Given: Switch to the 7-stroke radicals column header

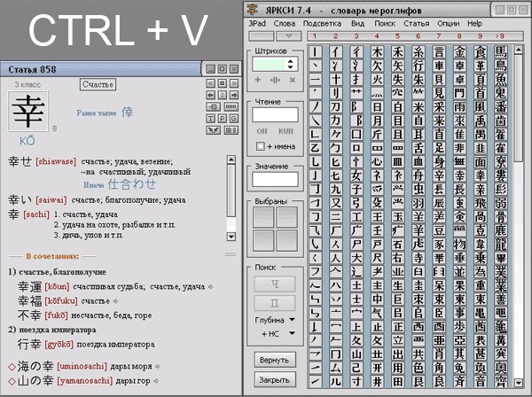Looking at the screenshot, I should [438, 36].
